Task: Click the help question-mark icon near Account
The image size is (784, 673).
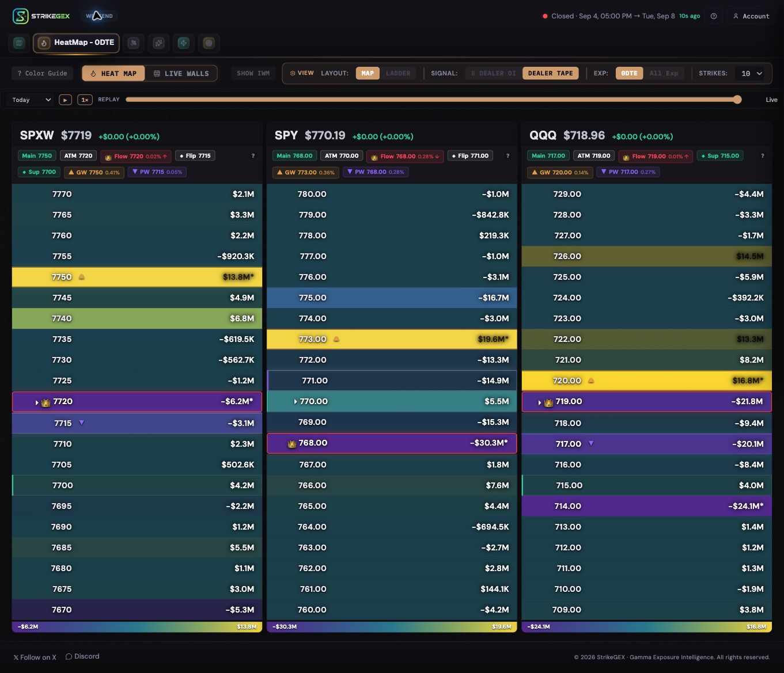Action: click(714, 16)
